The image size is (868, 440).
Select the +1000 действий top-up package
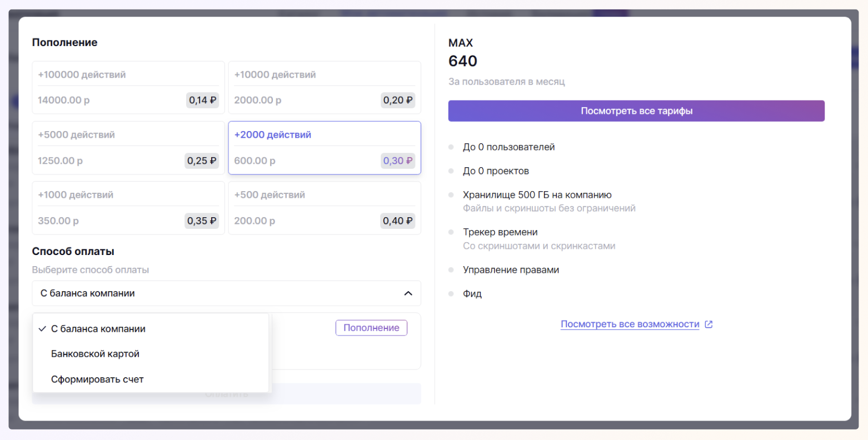(128, 208)
